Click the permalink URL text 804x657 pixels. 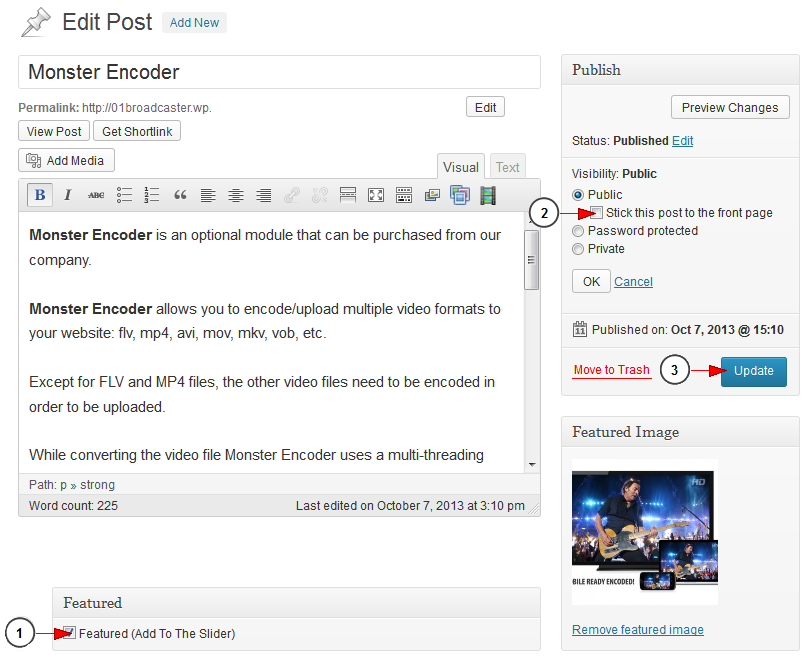147,108
